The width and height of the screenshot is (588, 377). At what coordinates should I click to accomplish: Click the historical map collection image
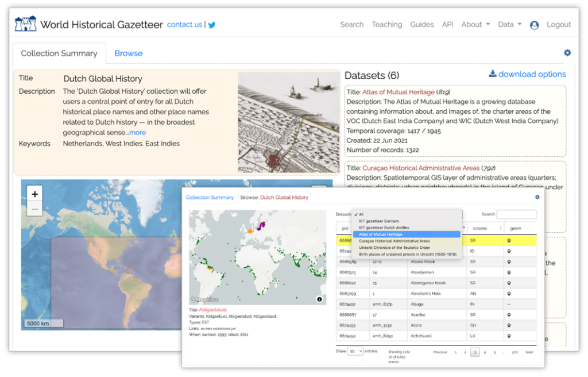click(x=288, y=122)
